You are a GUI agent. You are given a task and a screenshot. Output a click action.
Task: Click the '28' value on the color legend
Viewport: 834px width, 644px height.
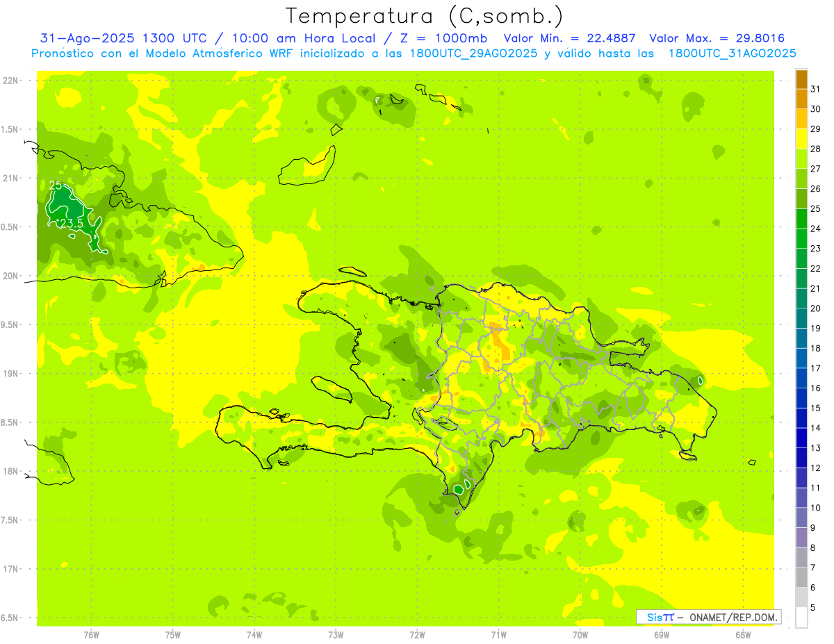816,149
